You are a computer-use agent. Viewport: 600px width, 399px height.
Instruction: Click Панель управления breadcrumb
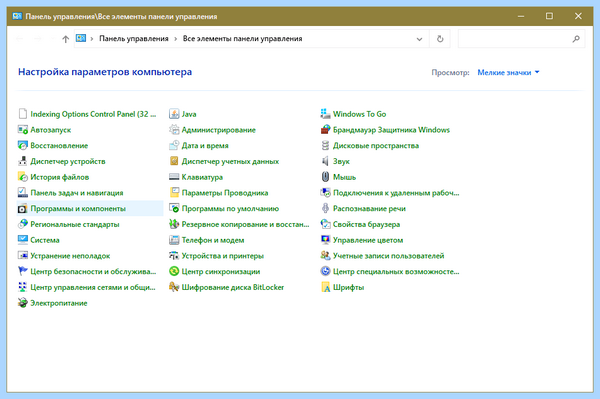134,39
